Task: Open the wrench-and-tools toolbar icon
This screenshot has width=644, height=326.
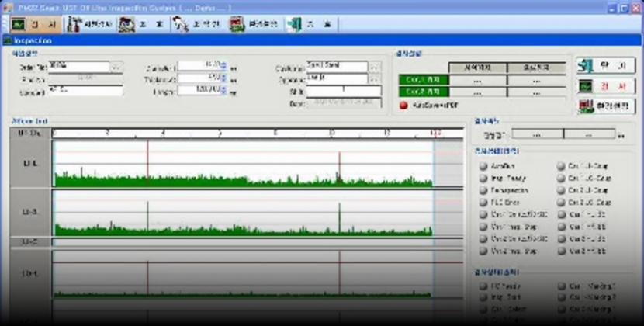Action: [74, 25]
